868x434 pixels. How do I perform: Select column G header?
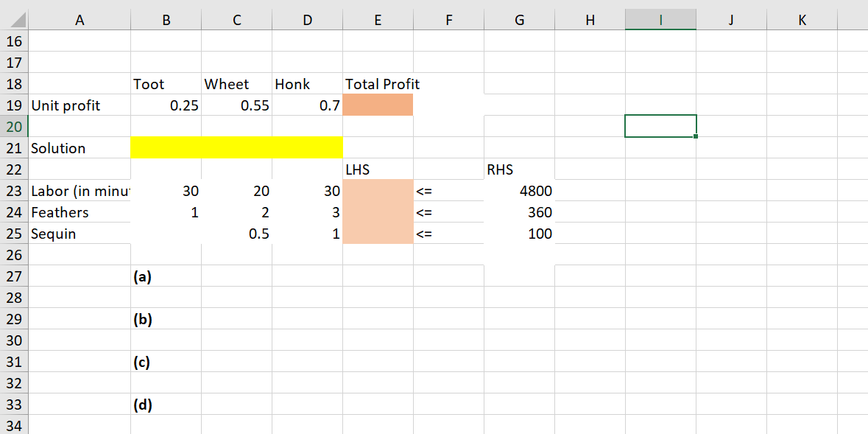click(519, 20)
